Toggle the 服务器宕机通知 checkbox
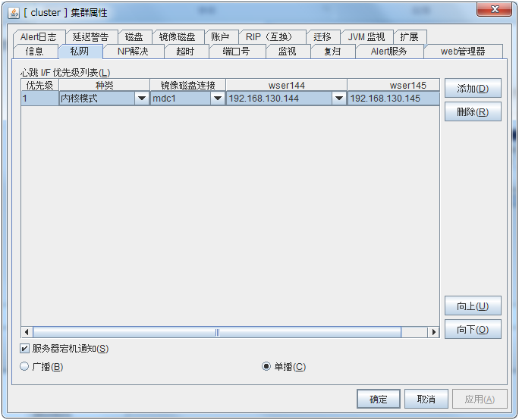519x420 pixels. tap(25, 349)
